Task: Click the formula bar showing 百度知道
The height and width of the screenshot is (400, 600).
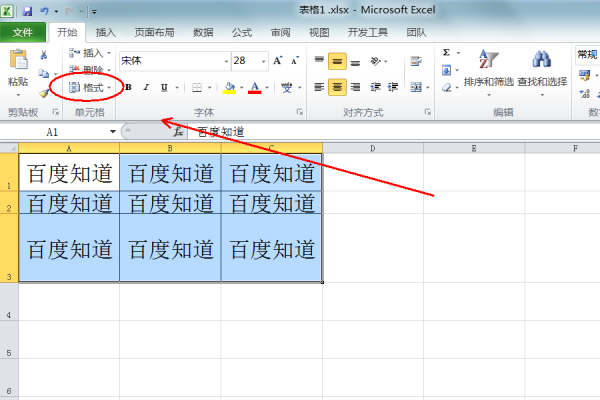Action: pyautogui.click(x=394, y=132)
